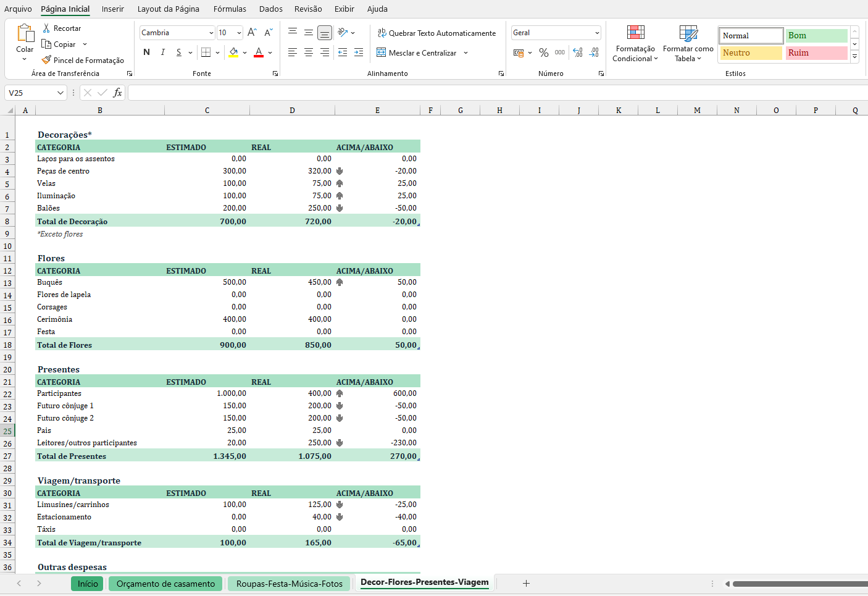This screenshot has width=868, height=596.
Task: Toggle italic formatting
Action: click(162, 52)
